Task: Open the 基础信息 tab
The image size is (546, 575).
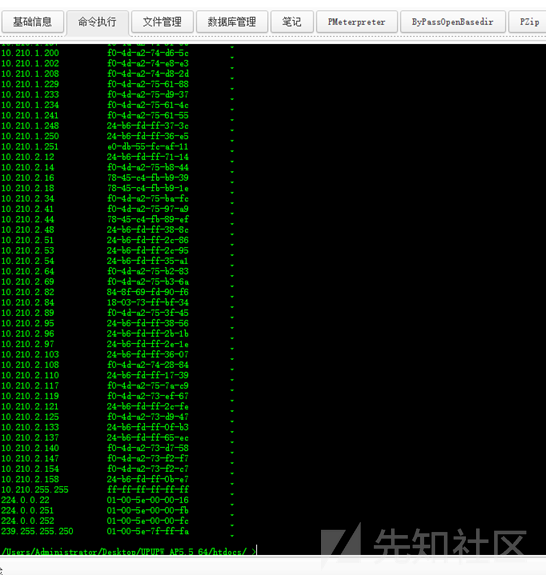Action: [33, 22]
